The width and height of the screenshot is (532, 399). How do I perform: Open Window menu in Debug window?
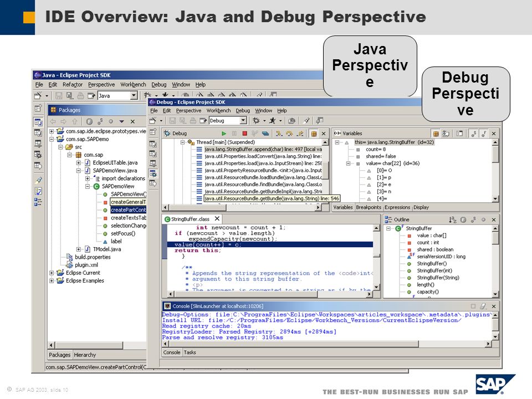[263, 111]
